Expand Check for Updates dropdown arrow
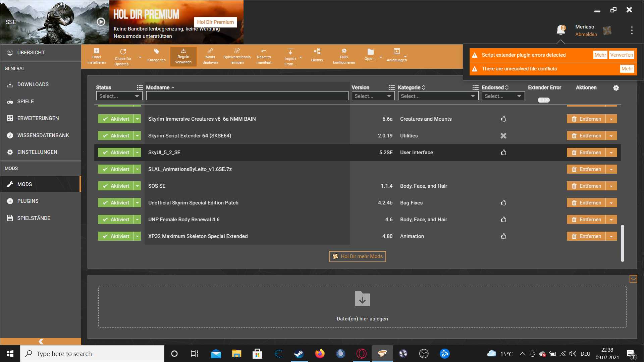 (x=140, y=57)
